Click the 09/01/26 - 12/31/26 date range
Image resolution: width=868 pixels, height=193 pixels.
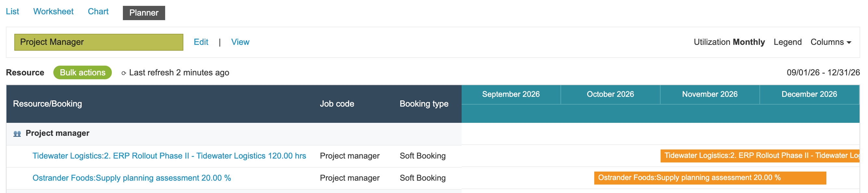[x=823, y=73]
